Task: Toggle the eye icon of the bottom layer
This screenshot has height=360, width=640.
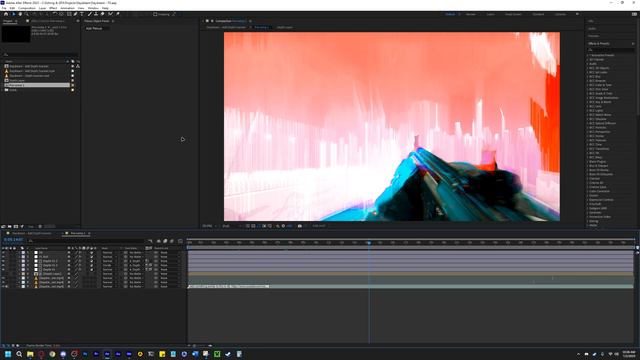Action: (x=3, y=287)
